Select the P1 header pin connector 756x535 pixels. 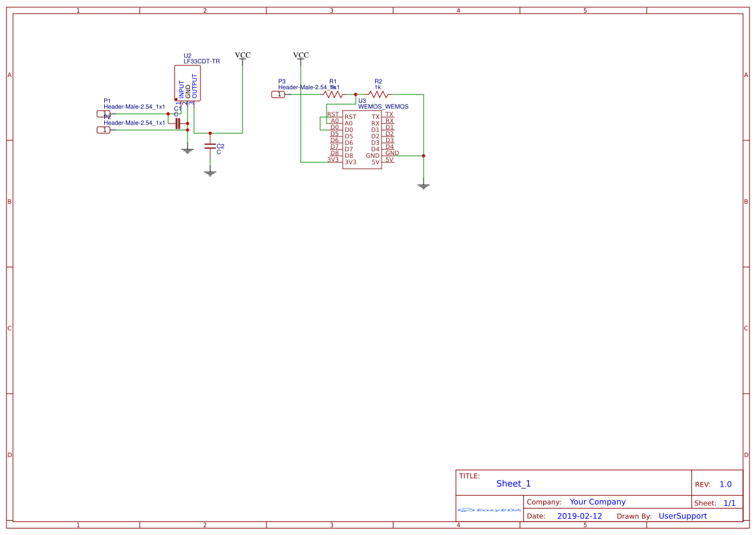coord(103,114)
